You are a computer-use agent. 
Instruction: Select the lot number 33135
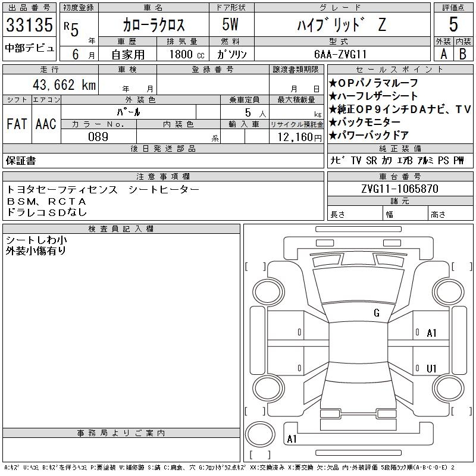(30, 25)
